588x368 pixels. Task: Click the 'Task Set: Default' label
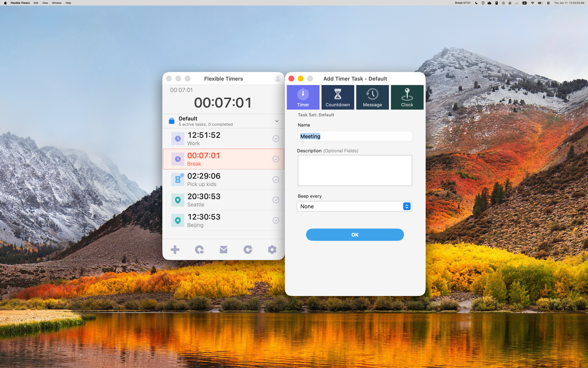pyautogui.click(x=316, y=115)
